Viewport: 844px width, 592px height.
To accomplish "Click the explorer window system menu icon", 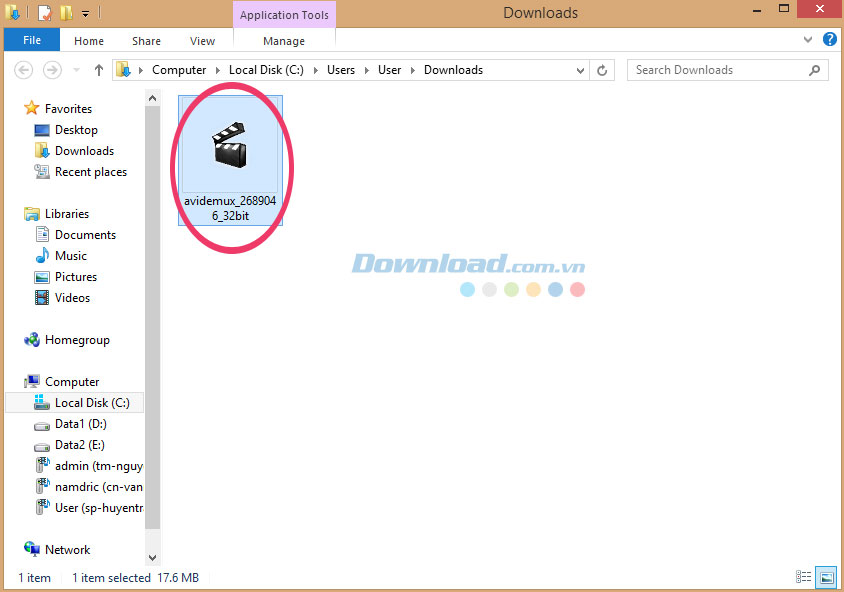I will click(12, 12).
